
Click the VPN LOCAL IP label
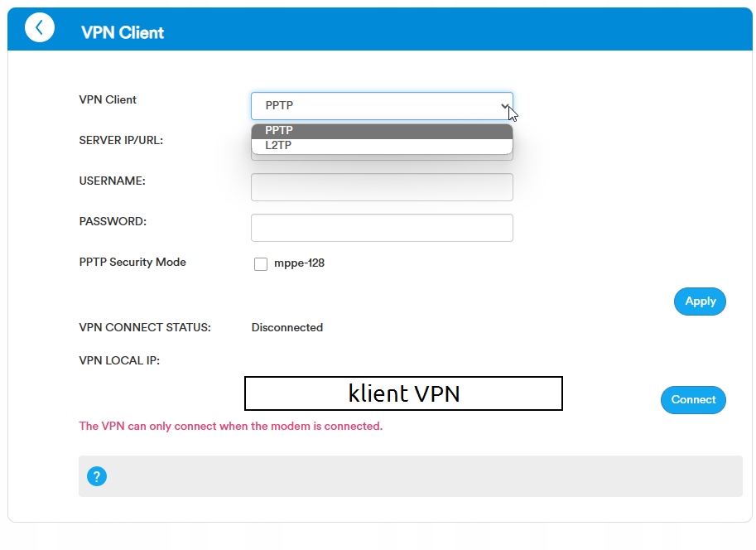click(119, 360)
